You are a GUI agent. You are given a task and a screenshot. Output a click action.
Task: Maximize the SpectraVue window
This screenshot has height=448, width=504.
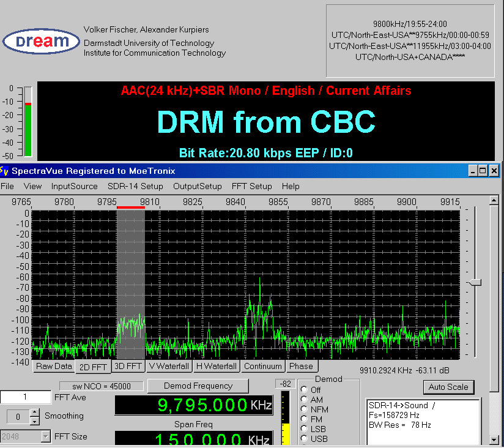pos(483,171)
